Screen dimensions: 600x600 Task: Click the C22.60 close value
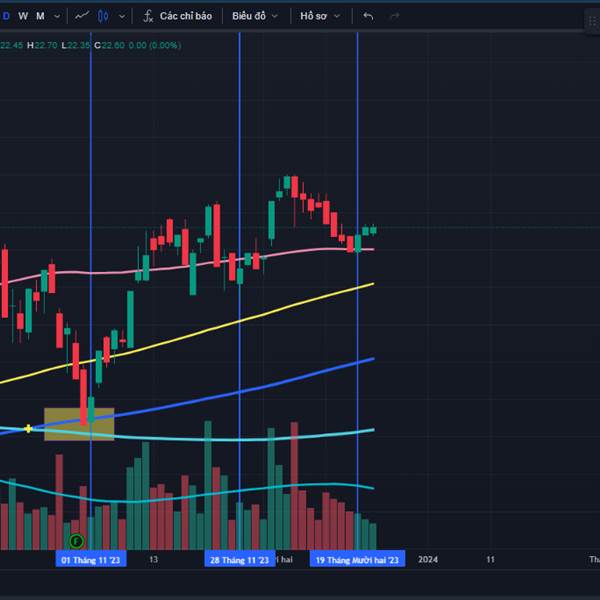pos(109,45)
